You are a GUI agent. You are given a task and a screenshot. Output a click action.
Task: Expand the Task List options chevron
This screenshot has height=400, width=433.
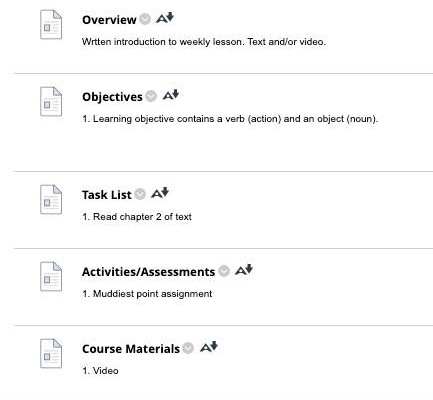(140, 194)
